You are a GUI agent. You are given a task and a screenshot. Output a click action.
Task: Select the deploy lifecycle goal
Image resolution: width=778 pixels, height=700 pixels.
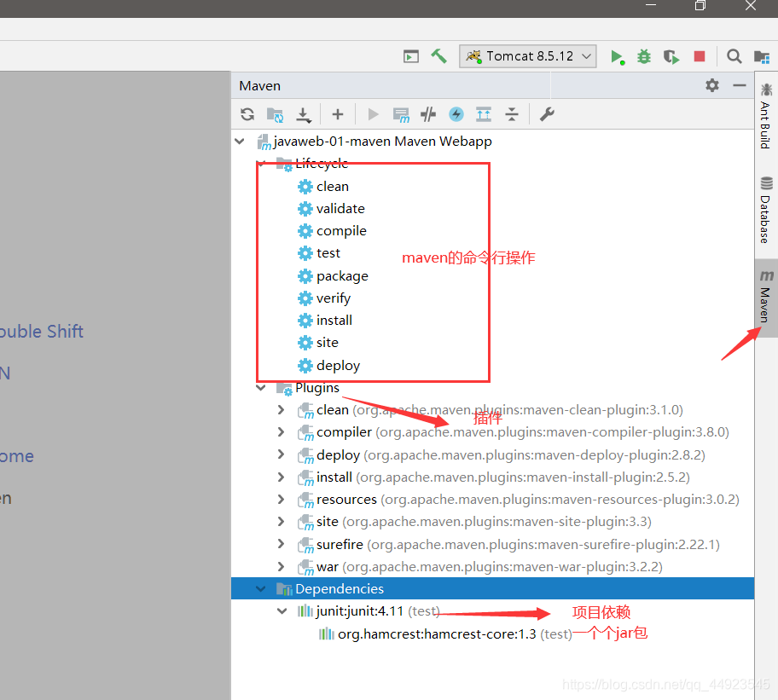coord(328,366)
